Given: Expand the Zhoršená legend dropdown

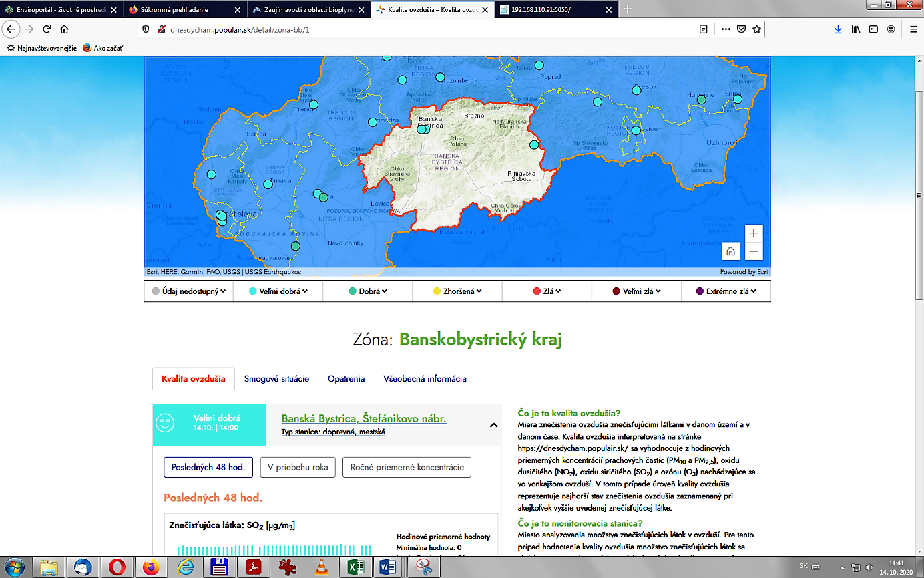Looking at the screenshot, I should (x=457, y=291).
